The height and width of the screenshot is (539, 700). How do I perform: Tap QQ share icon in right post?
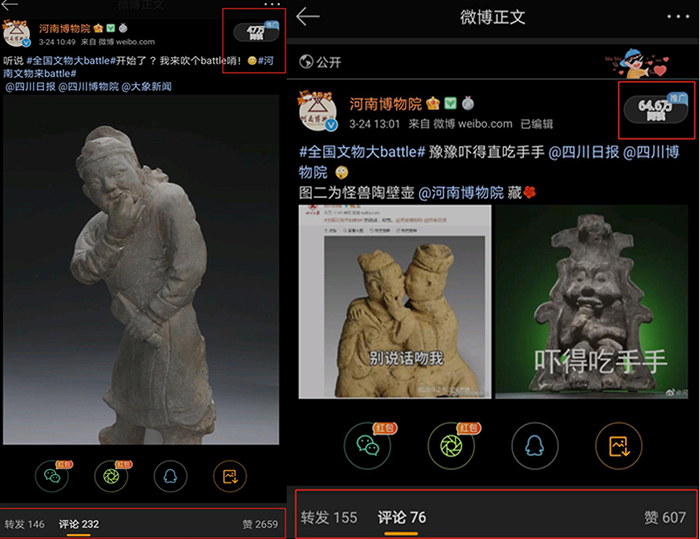point(534,445)
